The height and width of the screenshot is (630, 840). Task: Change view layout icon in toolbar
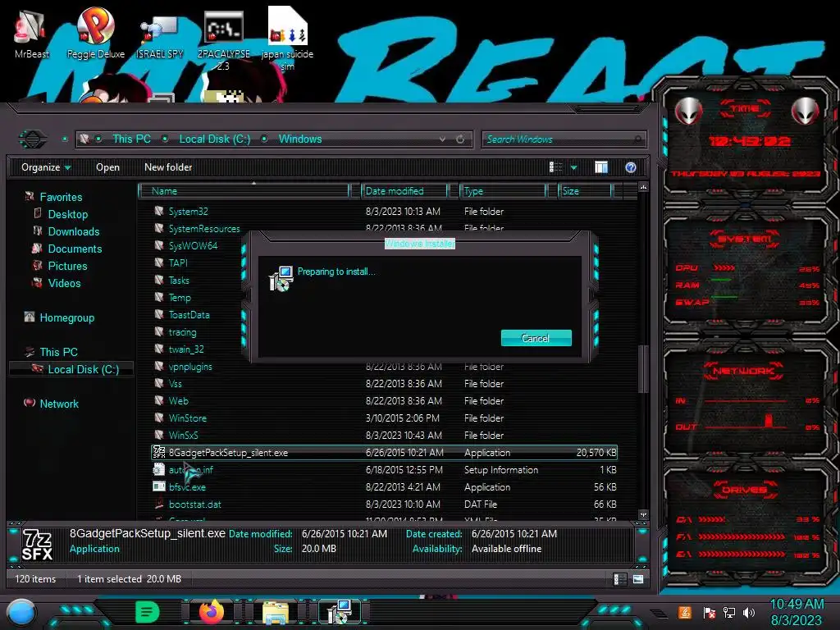pyautogui.click(x=556, y=167)
